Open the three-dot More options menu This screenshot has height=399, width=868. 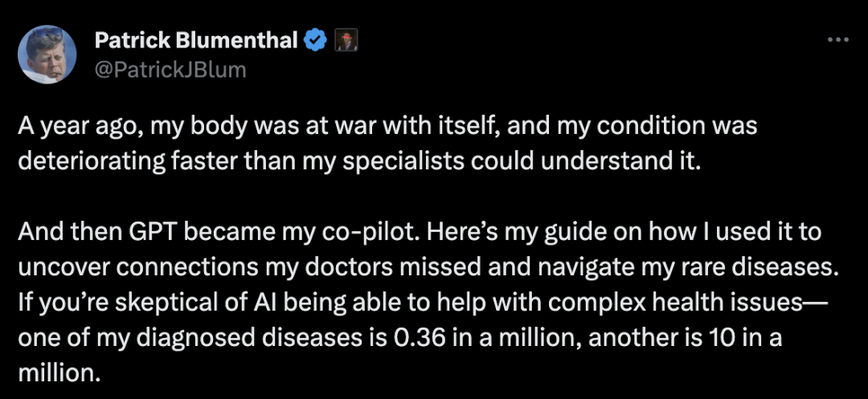point(838,40)
